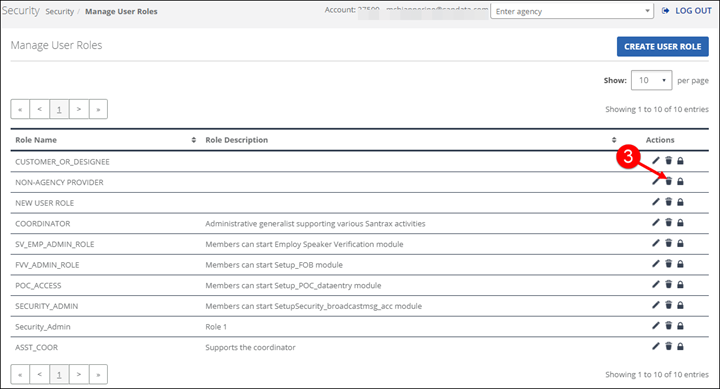Edit the ASST_COOR role with pencil icon
The height and width of the screenshot is (389, 720).
(x=656, y=346)
